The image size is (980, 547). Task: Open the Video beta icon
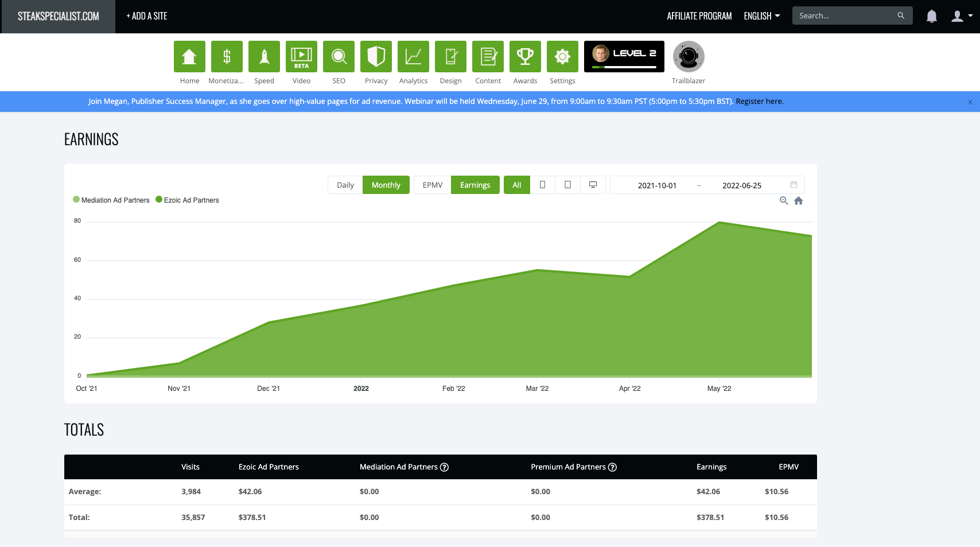pyautogui.click(x=301, y=56)
